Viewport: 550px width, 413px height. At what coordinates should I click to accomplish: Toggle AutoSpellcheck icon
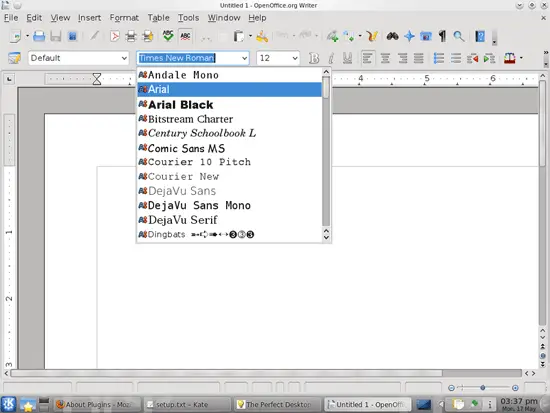tap(185, 36)
